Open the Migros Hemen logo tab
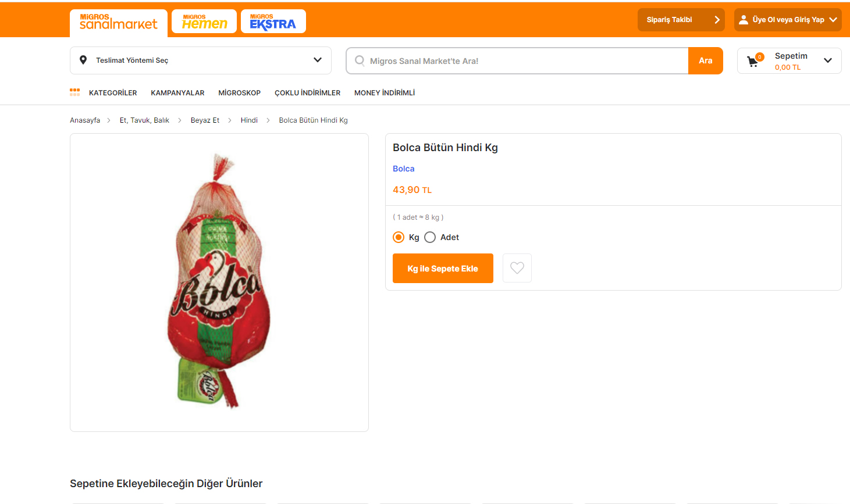Image resolution: width=850 pixels, height=504 pixels. 204,22
